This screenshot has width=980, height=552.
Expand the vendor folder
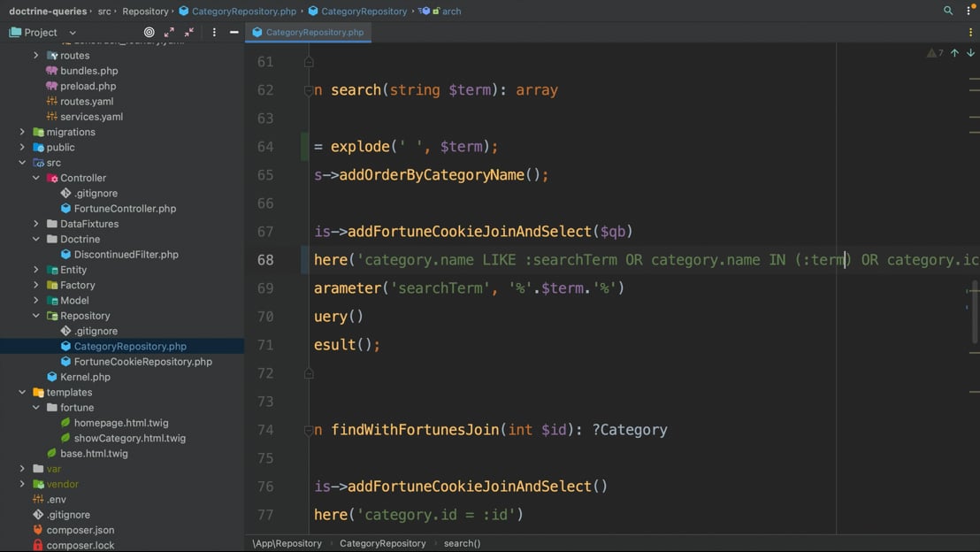pyautogui.click(x=22, y=484)
